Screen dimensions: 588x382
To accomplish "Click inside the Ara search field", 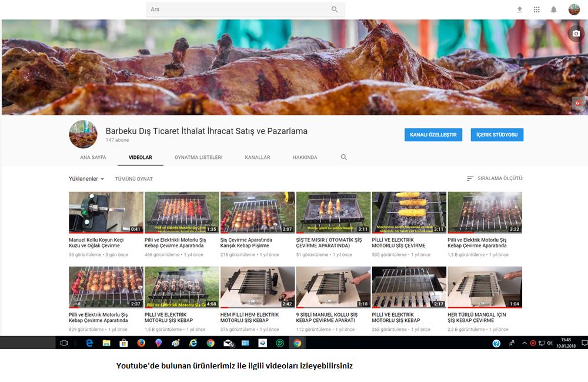I will click(240, 9).
